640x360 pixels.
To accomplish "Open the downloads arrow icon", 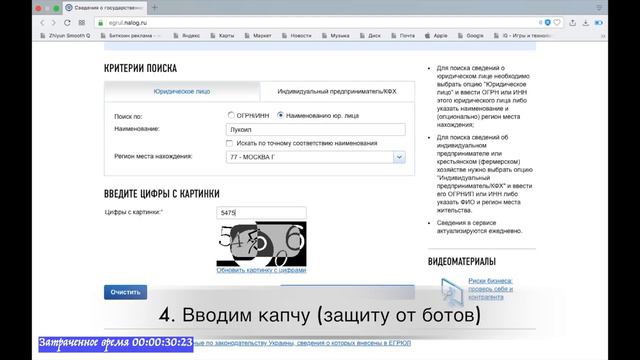I will tap(585, 23).
